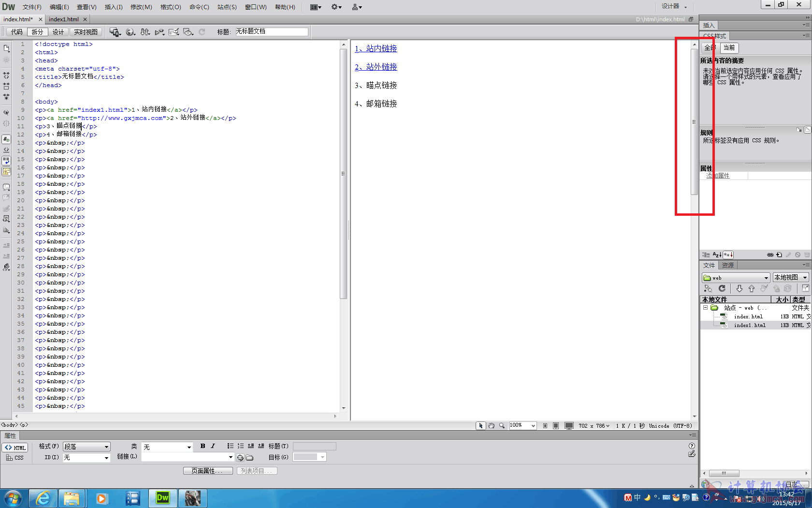Open Dreamweaver from the taskbar
The height and width of the screenshot is (508, 812).
[163, 498]
